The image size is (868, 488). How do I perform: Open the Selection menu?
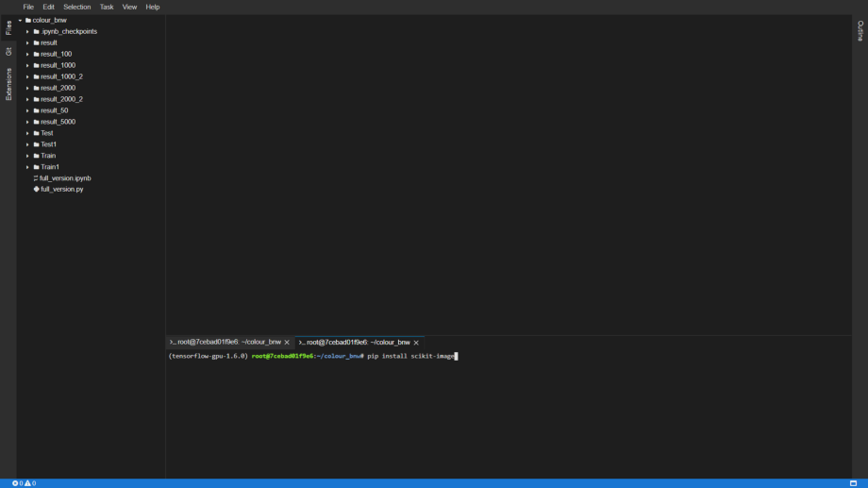coord(77,8)
